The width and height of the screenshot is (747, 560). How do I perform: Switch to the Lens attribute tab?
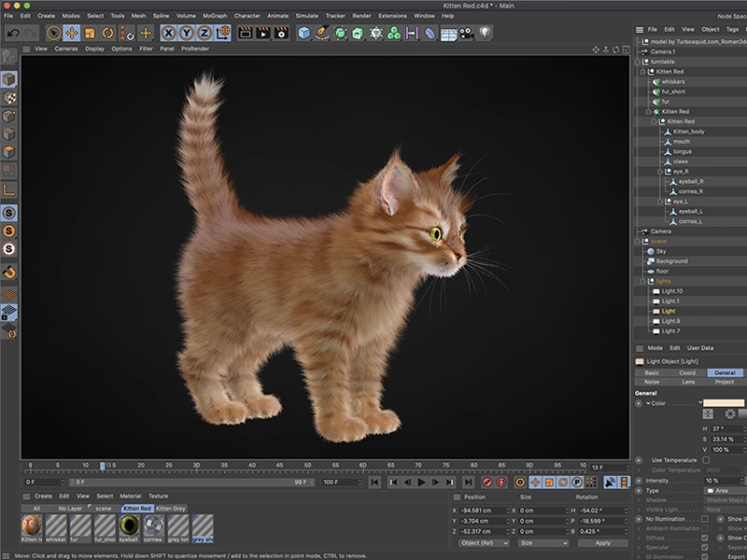pyautogui.click(x=688, y=382)
